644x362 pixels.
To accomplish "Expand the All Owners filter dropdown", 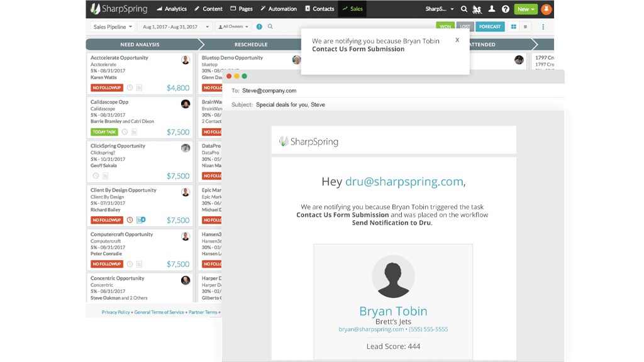I will 233,26.
